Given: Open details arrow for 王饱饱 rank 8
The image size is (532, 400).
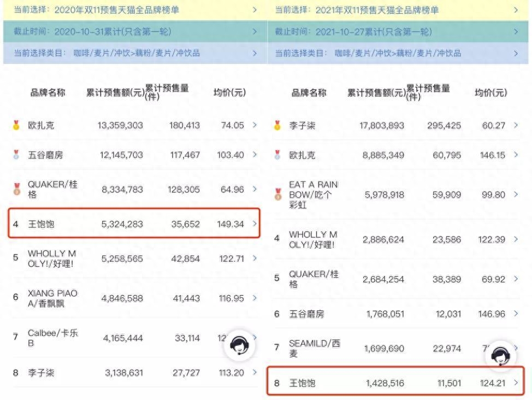Looking at the screenshot, I should 515,383.
